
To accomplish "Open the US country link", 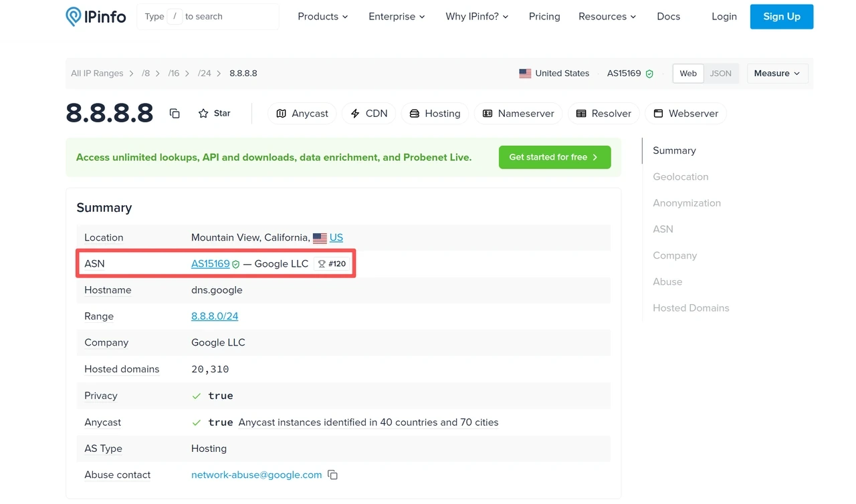I will (336, 237).
